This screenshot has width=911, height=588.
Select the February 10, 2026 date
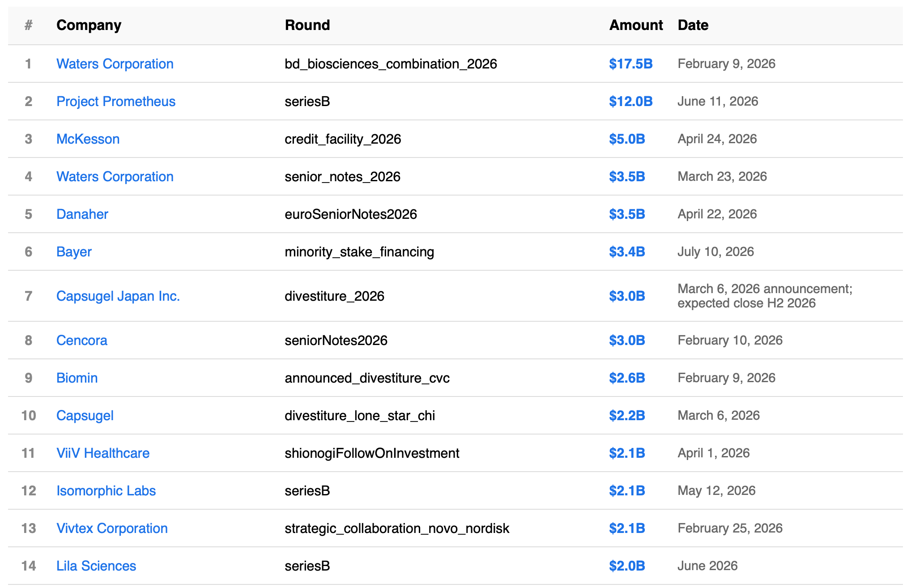point(730,341)
